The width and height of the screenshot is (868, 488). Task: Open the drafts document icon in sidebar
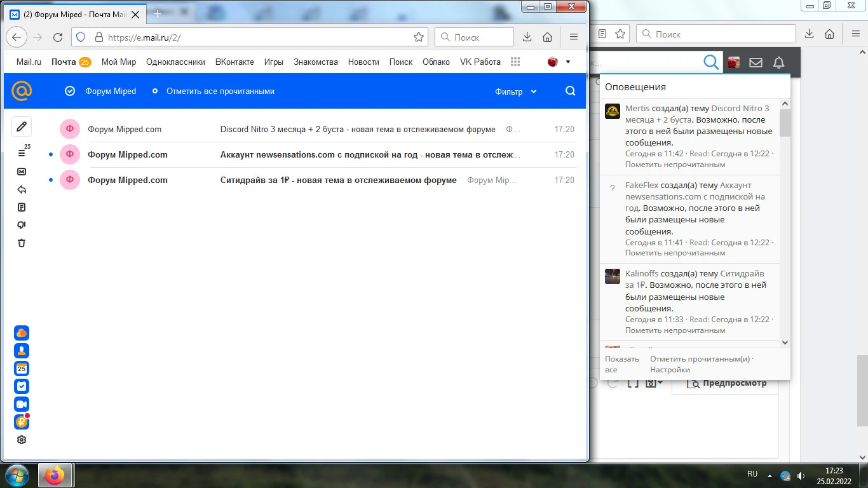pyautogui.click(x=22, y=207)
